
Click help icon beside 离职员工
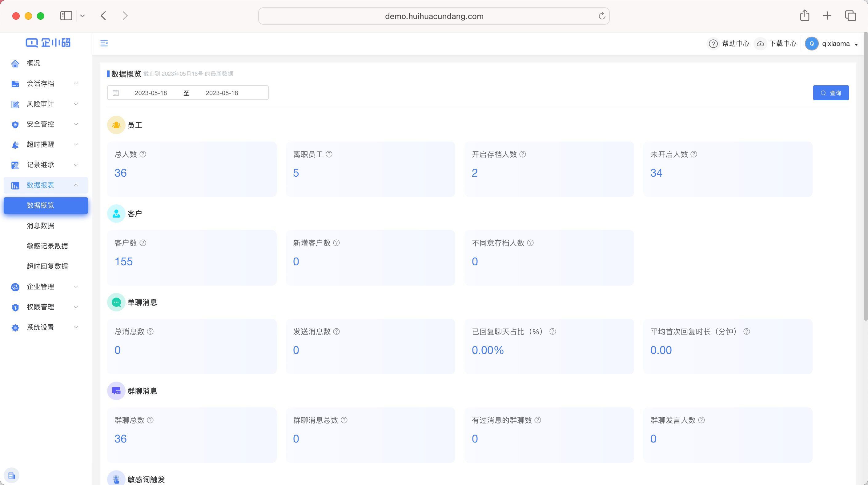329,154
